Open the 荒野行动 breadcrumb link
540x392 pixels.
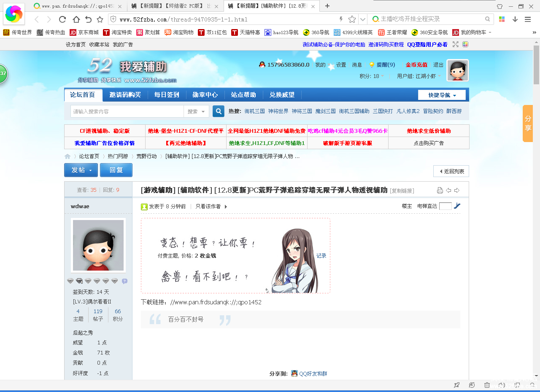pyautogui.click(x=146, y=156)
